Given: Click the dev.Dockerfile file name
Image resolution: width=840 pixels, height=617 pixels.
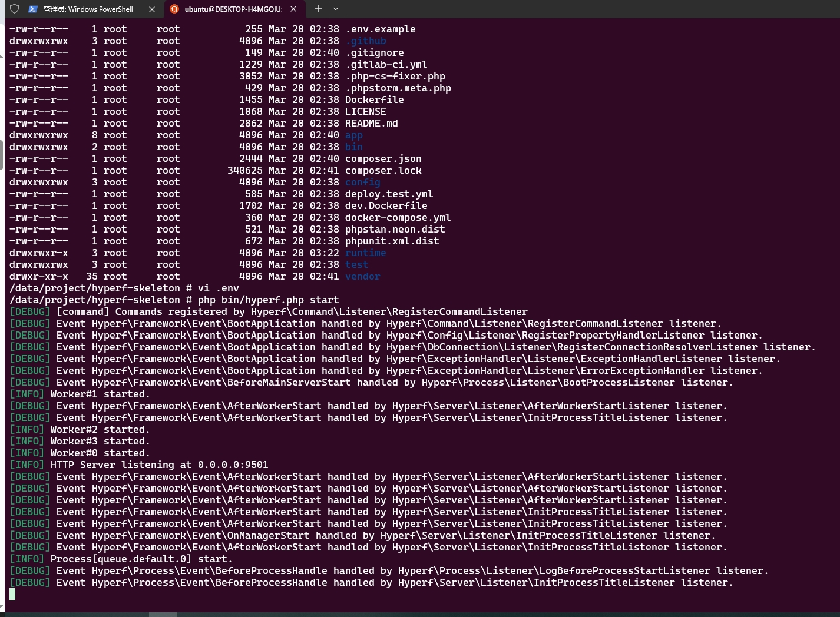Looking at the screenshot, I should 386,206.
